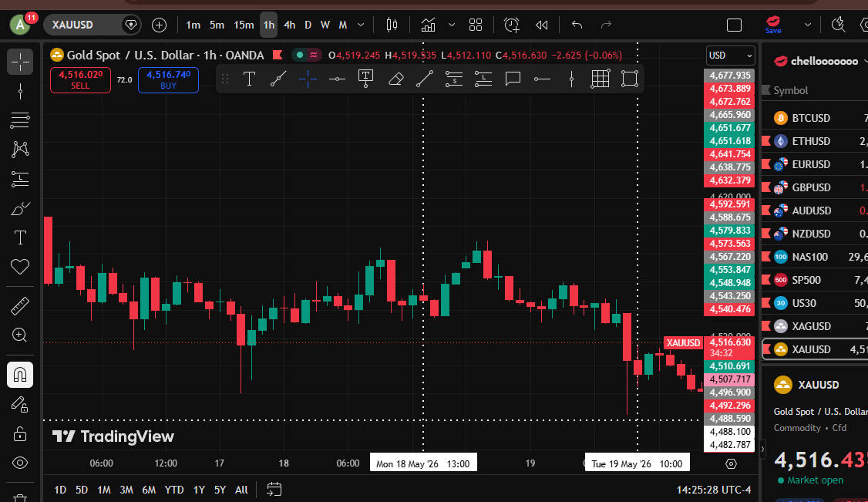Open the user profile avatar menu
This screenshot has height=502, width=868.
(21, 25)
